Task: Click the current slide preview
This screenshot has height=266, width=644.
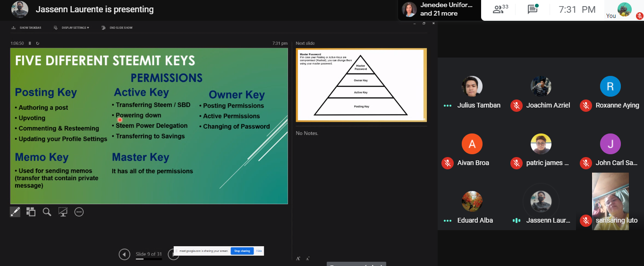Action: [149, 126]
